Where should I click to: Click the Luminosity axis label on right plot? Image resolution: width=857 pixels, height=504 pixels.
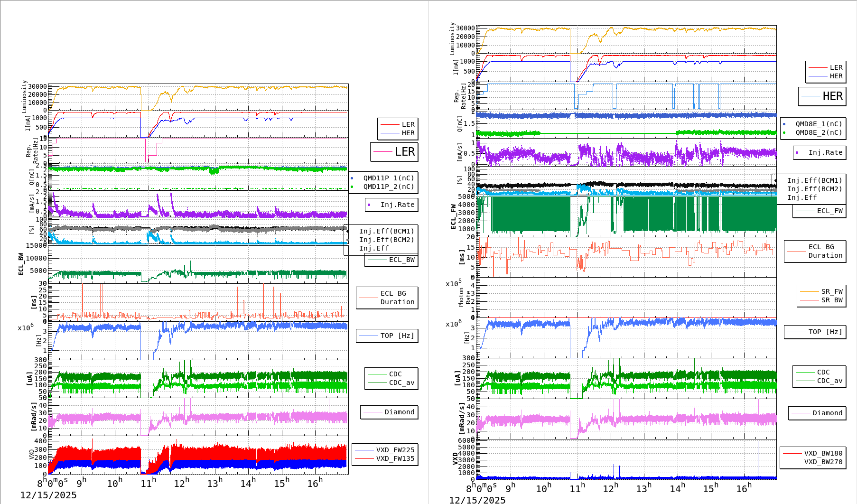tap(452, 38)
